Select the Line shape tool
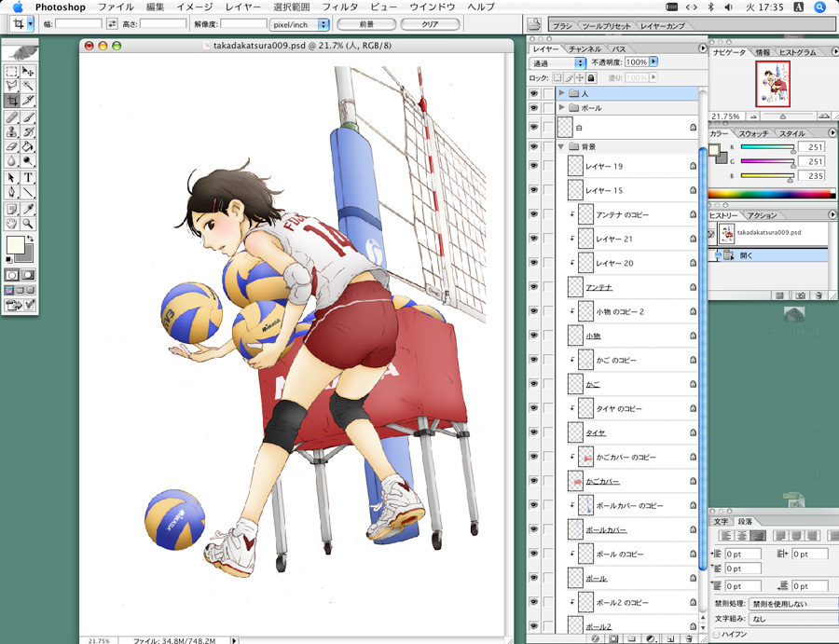Viewport: 839px width, 644px height. pos(28,192)
